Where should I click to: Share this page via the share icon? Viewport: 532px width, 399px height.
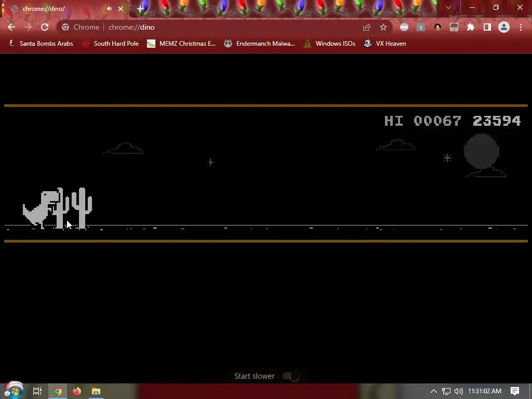coord(366,27)
